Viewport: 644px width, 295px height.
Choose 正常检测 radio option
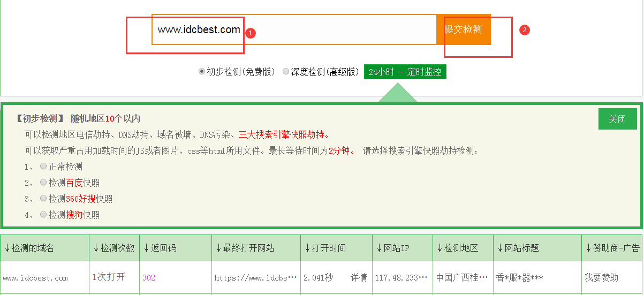tap(43, 167)
